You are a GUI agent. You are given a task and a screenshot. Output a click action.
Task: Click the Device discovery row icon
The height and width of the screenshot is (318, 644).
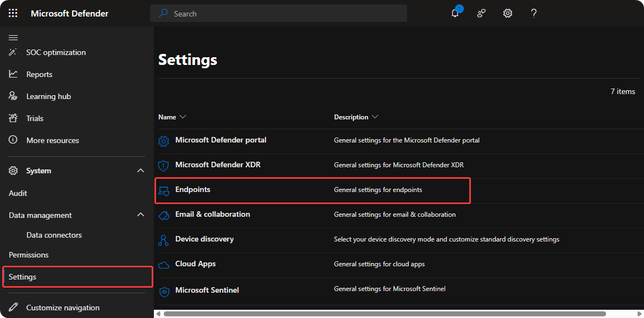point(163,240)
